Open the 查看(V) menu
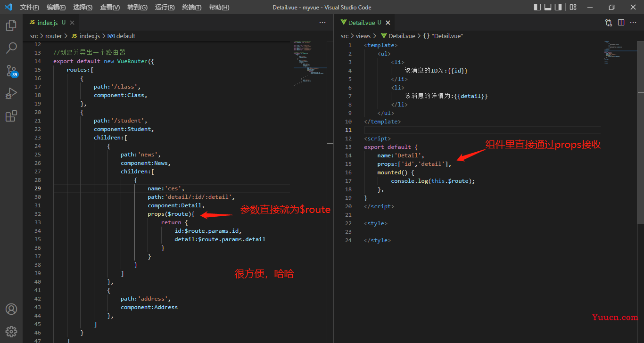 point(110,7)
